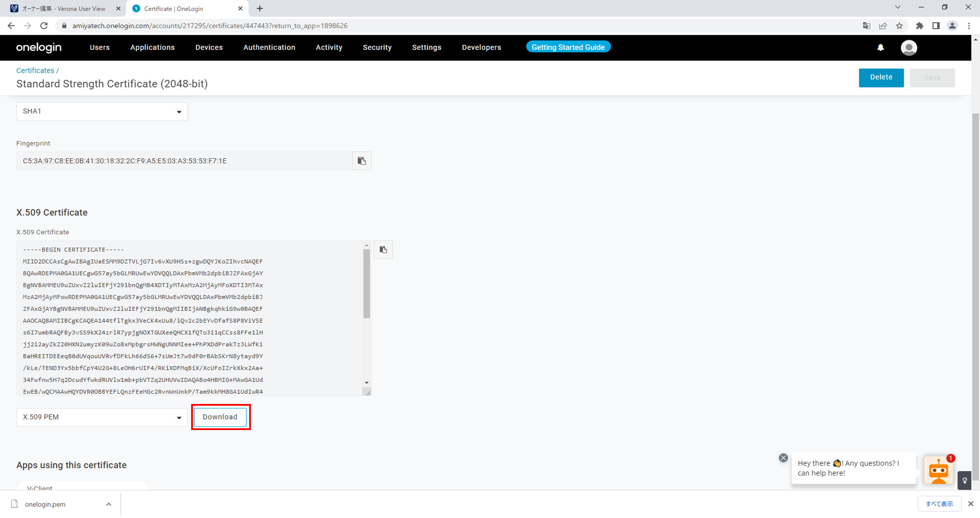Download the certificate file
This screenshot has height=518, width=980.
pyautogui.click(x=220, y=417)
